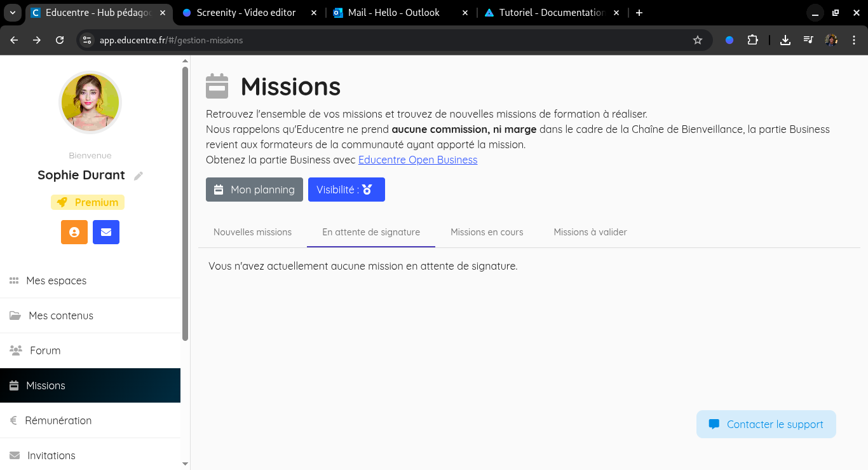Open the orange profile account button
The width and height of the screenshot is (868, 470).
[74, 232]
